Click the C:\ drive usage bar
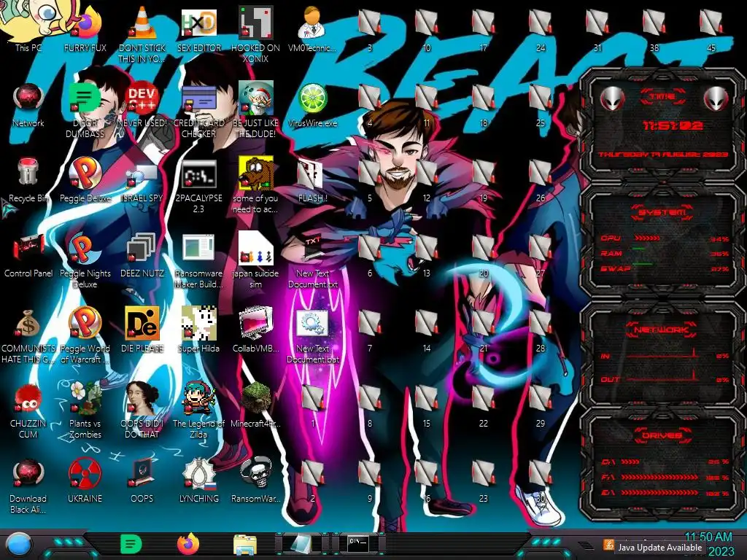 tap(630, 462)
